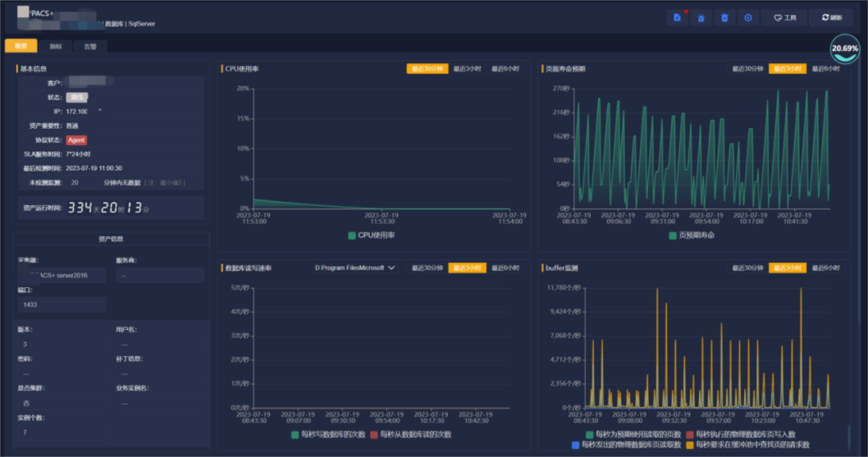868x457 pixels.
Task: Select 最近3小时 for CPU使用率 chart
Action: pos(467,68)
